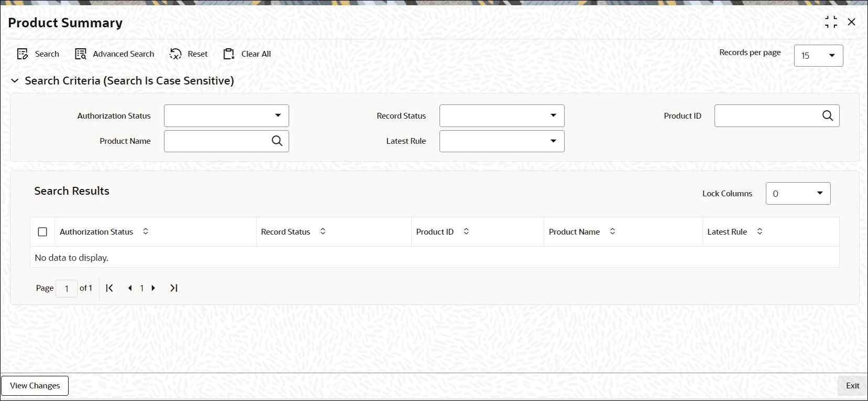This screenshot has width=868, height=401.
Task: Click the Exit button
Action: (x=853, y=386)
